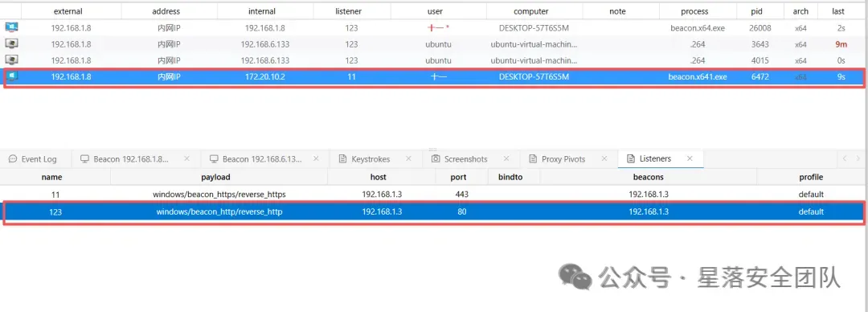Click the beacon icon of the pid 26008 row

11,27
